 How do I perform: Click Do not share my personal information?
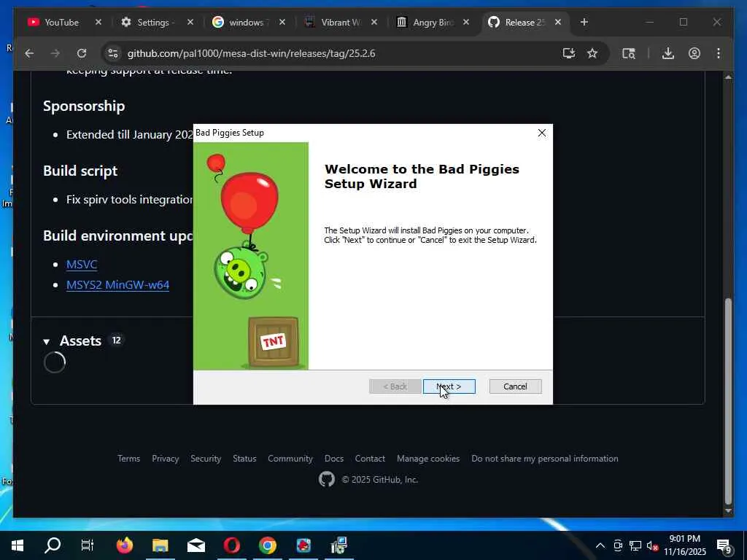(544, 459)
